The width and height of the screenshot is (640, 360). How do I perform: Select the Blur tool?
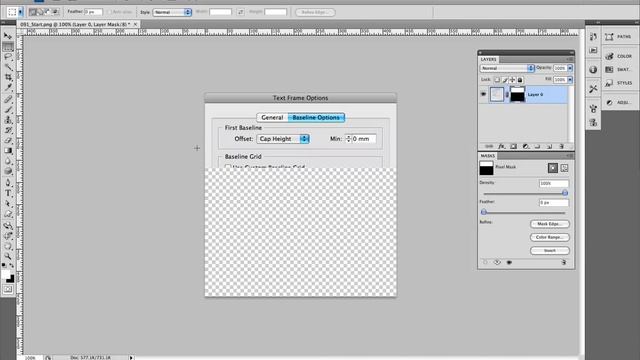click(x=8, y=161)
